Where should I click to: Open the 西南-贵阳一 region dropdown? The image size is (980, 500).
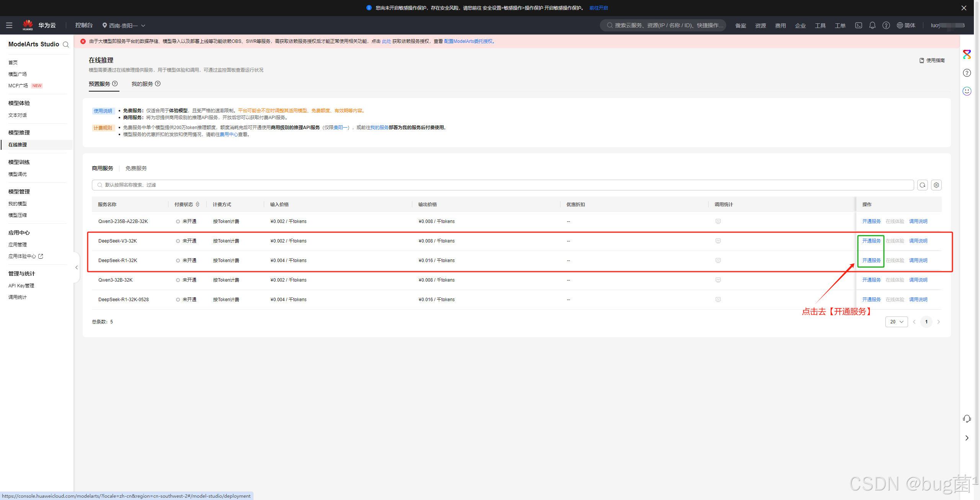click(x=124, y=26)
